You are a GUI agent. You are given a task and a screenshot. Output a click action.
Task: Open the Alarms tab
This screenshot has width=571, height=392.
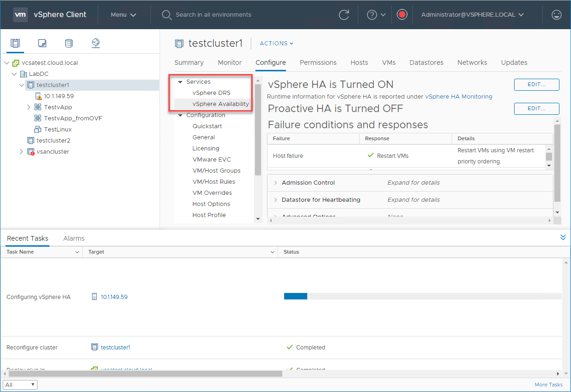pyautogui.click(x=74, y=238)
